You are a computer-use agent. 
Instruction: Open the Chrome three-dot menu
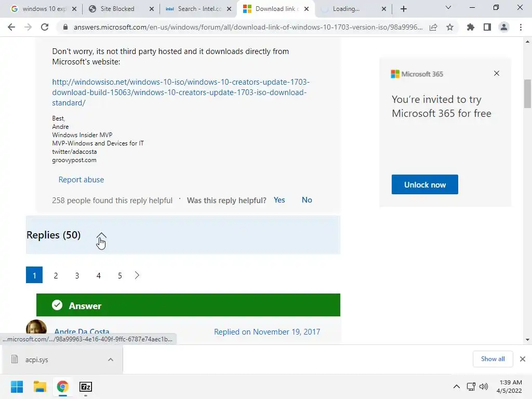coord(521,27)
